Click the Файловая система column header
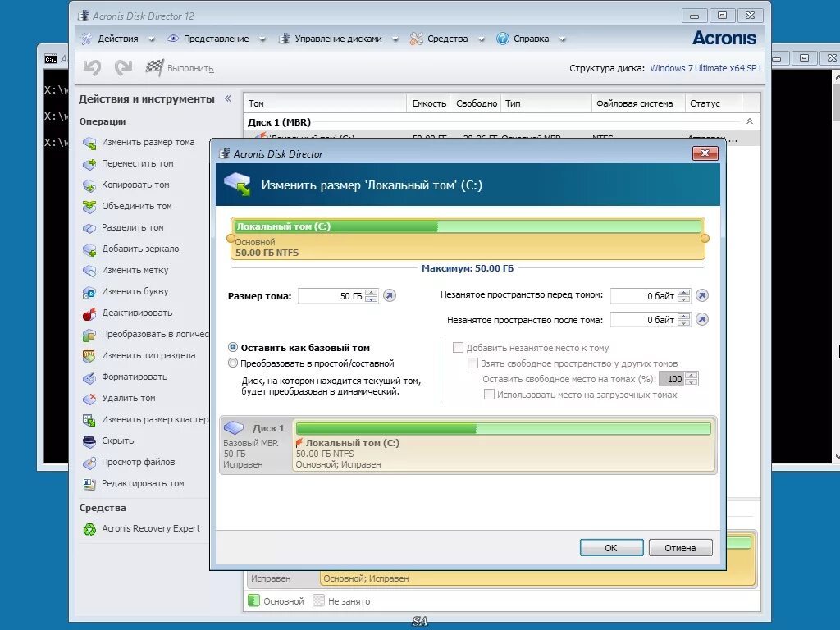This screenshot has width=840, height=630. click(638, 103)
